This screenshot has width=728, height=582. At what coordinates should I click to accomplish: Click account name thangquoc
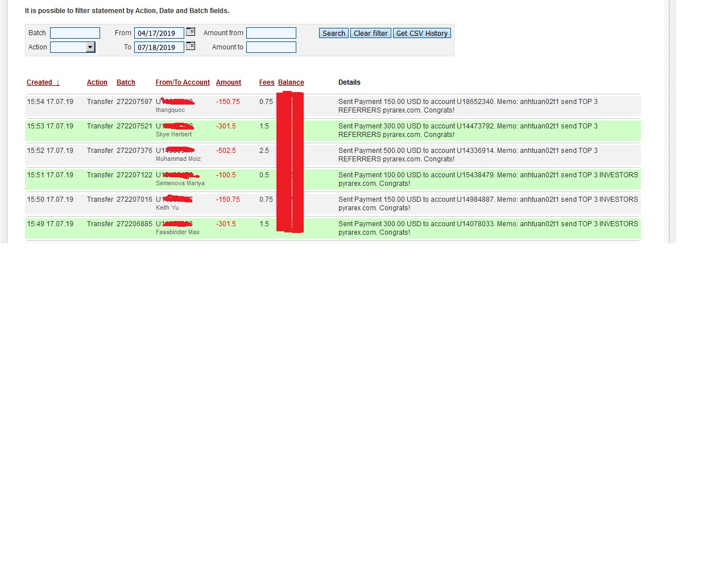(x=170, y=110)
